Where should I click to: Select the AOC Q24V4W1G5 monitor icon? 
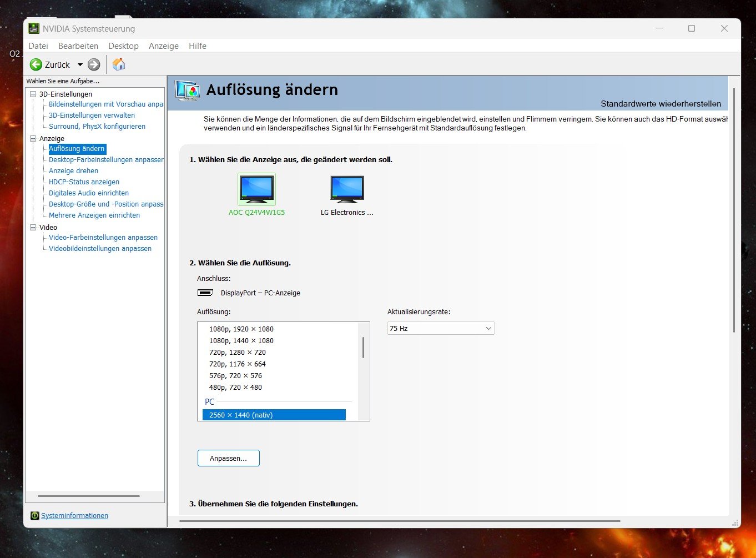[x=256, y=189]
